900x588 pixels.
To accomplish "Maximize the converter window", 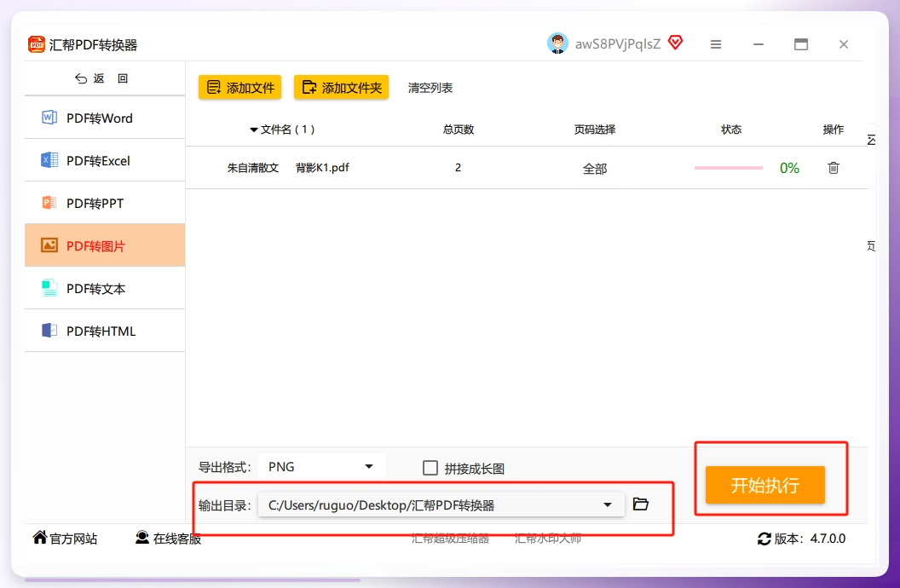I will [x=800, y=44].
